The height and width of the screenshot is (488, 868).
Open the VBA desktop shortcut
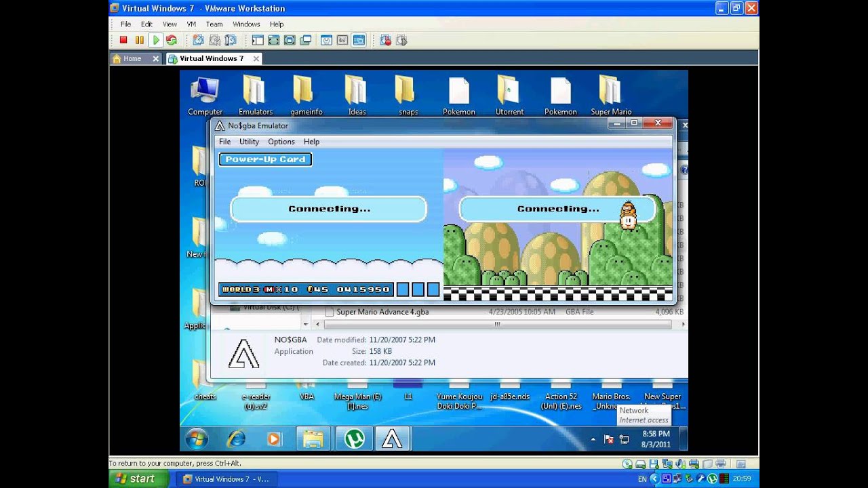pos(307,391)
